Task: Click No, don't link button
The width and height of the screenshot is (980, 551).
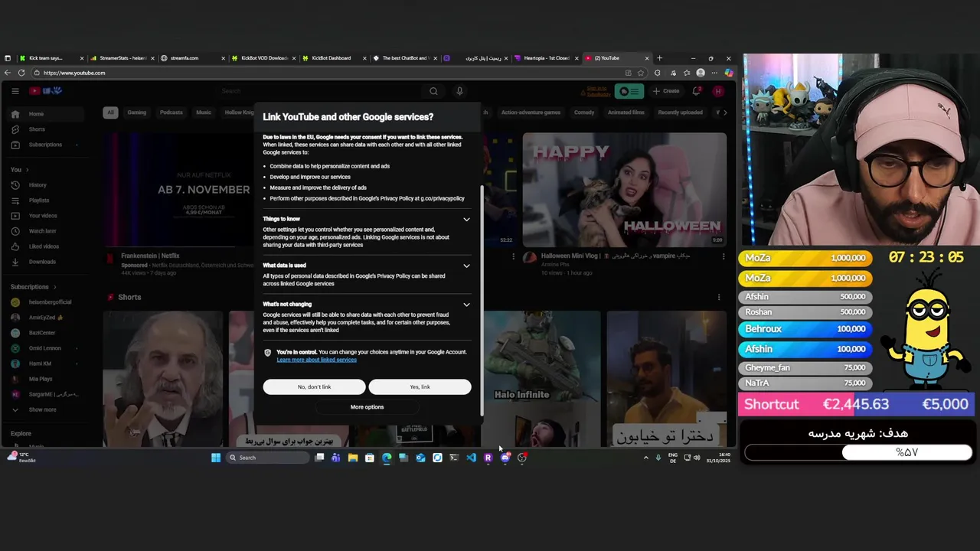Action: coord(314,387)
